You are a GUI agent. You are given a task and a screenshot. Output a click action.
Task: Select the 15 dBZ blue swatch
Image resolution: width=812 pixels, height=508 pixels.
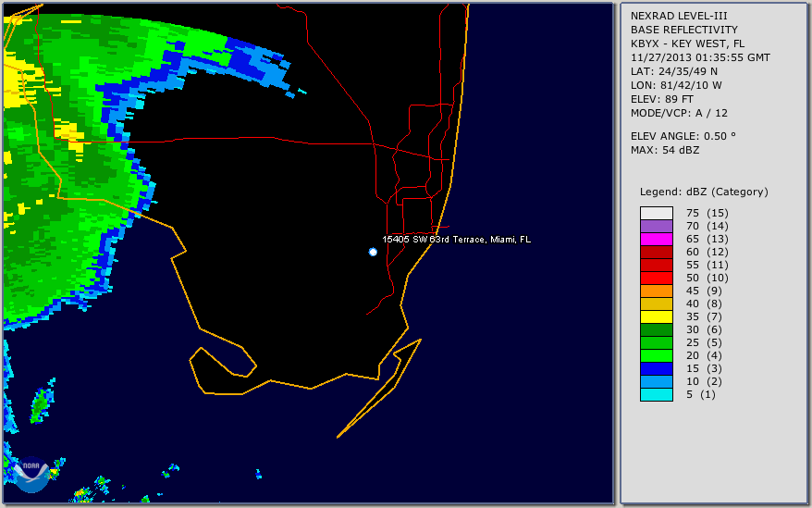pos(656,368)
